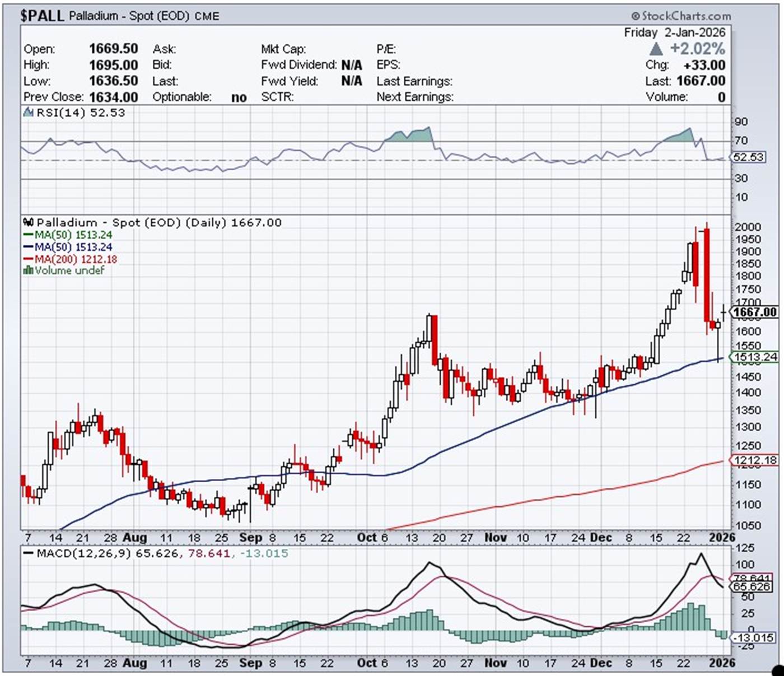The image size is (784, 676).
Task: Click the black dot in the bottom-right corner
Action: (x=778, y=670)
